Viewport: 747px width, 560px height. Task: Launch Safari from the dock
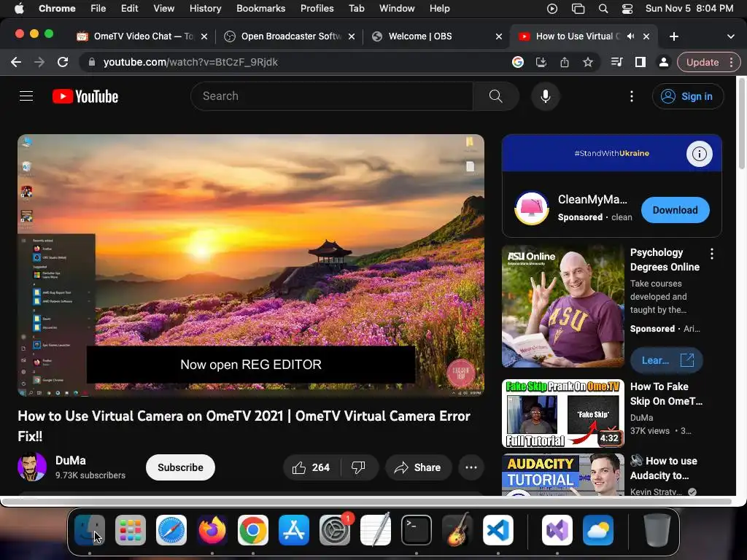click(x=171, y=530)
